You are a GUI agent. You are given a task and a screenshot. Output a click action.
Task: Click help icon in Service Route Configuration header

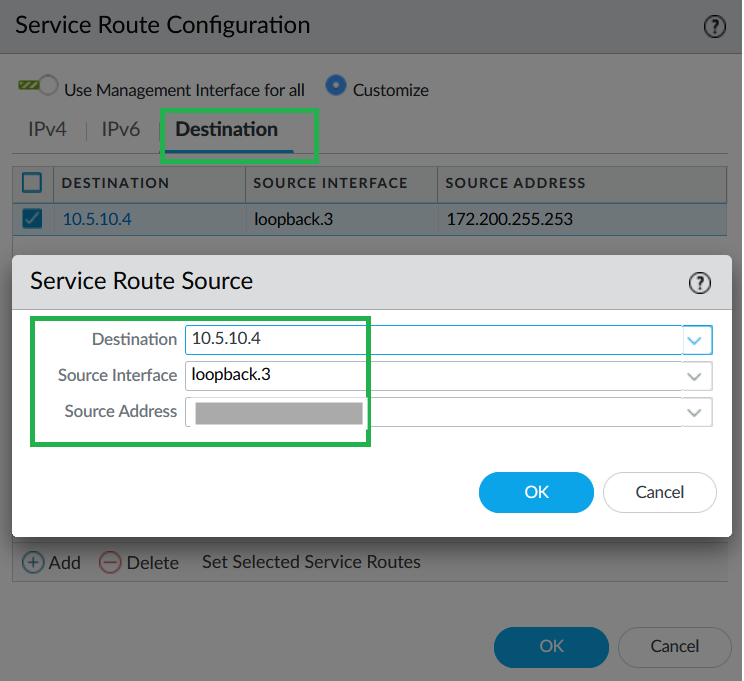[714, 27]
